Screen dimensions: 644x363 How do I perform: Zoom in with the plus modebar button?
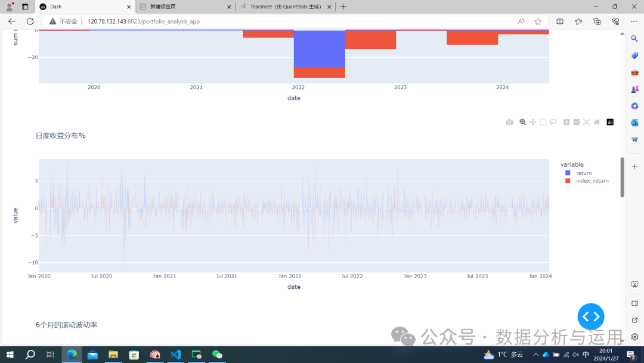566,122
